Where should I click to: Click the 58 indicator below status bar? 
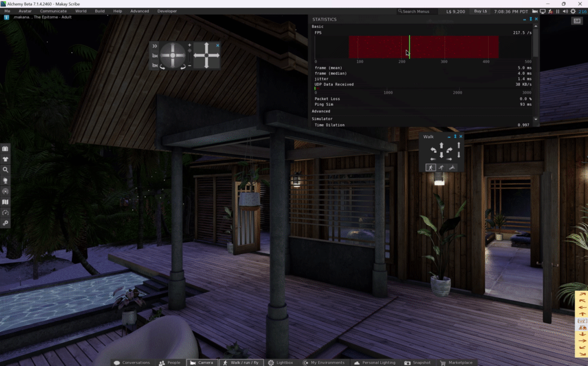[x=577, y=21]
